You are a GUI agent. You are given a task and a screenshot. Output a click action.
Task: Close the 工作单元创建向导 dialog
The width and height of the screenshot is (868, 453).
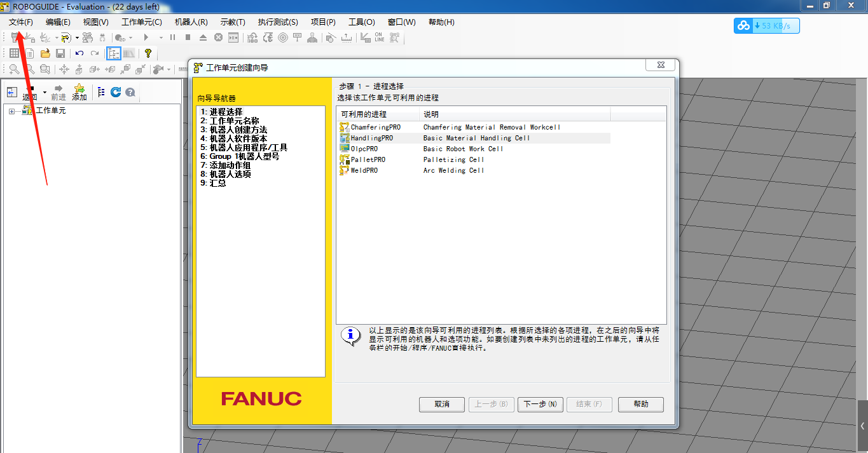click(x=660, y=65)
